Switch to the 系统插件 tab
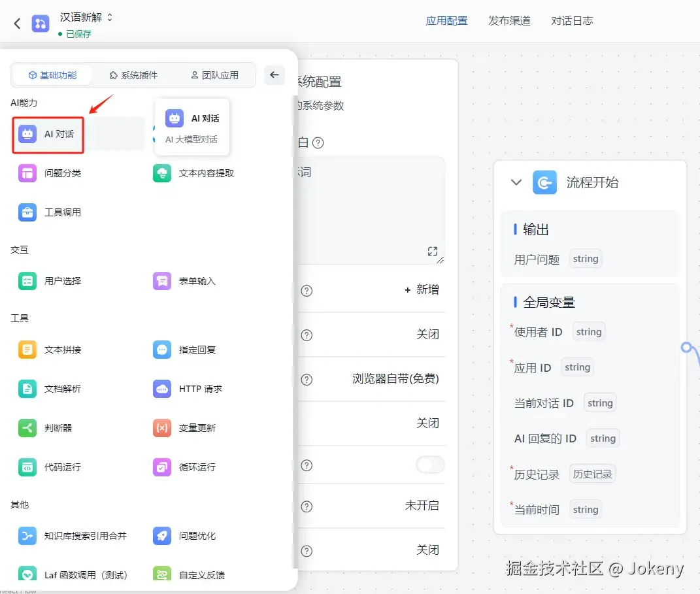Image resolution: width=700 pixels, height=594 pixels. click(133, 74)
